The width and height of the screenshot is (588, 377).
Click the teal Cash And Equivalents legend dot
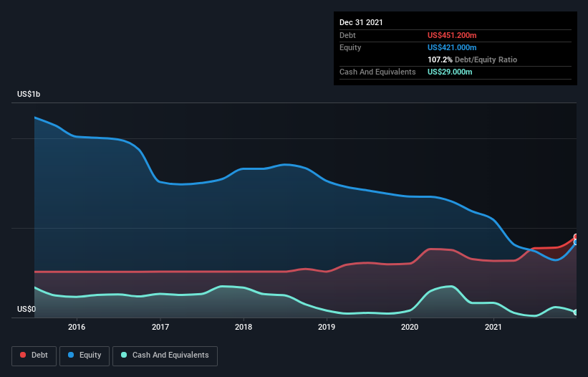124,355
